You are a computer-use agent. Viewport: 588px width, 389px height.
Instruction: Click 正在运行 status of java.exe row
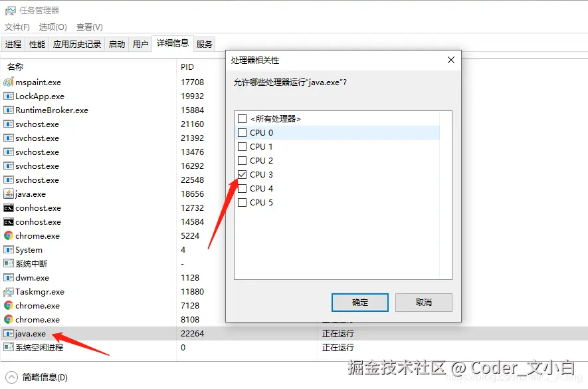tap(338, 333)
